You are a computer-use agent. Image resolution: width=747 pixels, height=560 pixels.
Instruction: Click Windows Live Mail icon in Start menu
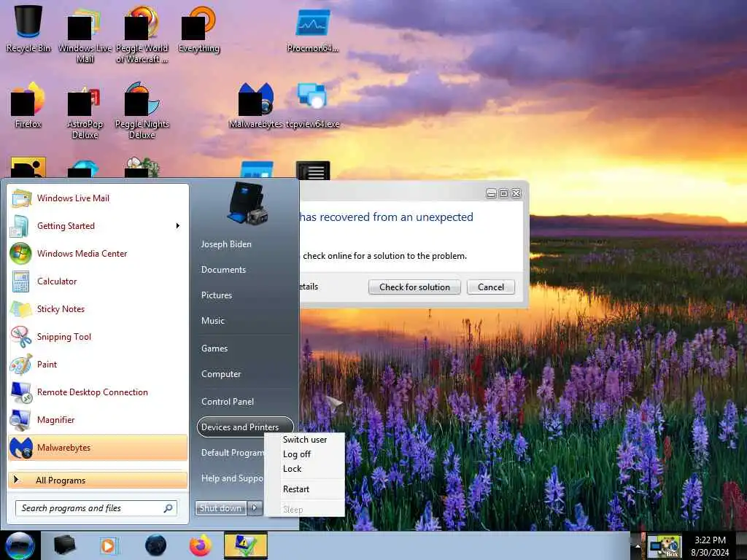point(21,198)
